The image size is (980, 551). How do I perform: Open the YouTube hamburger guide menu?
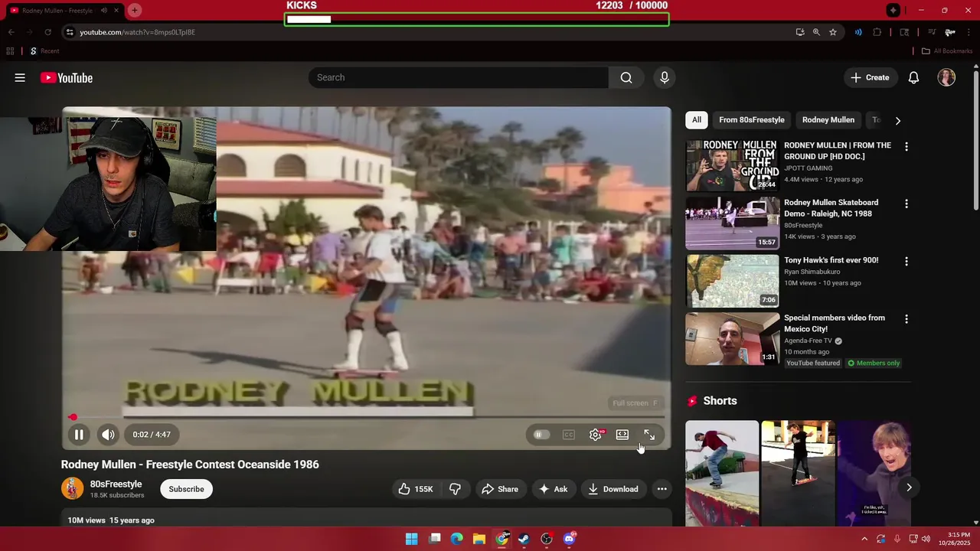(20, 77)
